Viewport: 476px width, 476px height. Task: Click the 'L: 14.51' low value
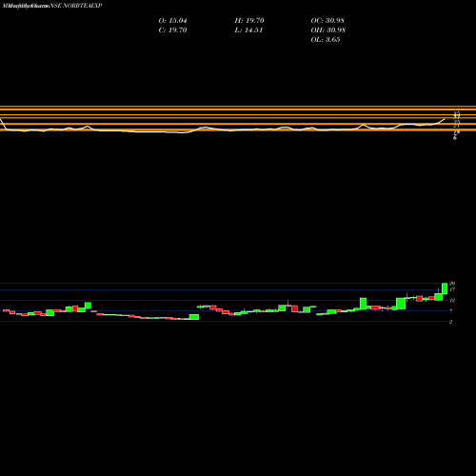tap(248, 30)
